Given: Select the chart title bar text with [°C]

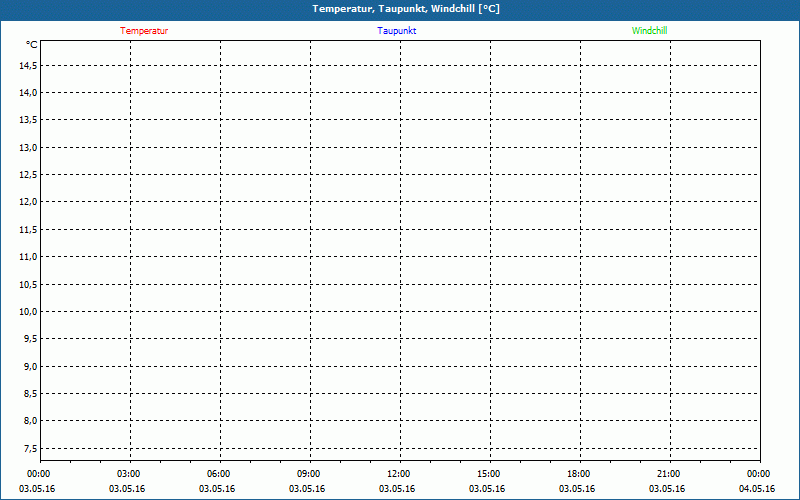Looking at the screenshot, I should (406, 9).
